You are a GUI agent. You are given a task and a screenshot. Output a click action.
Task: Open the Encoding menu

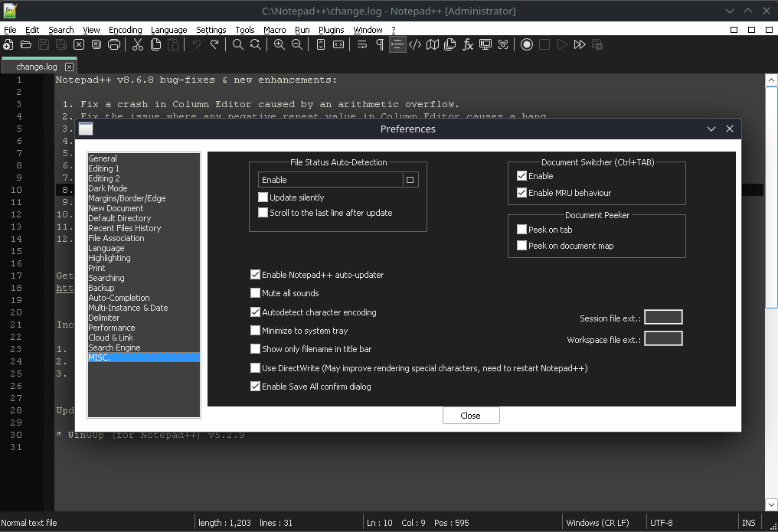click(x=125, y=30)
